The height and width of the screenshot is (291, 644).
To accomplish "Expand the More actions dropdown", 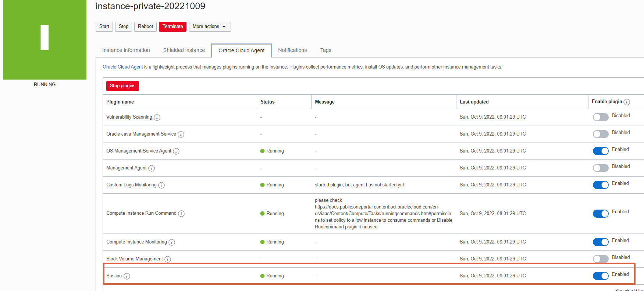I will coord(210,27).
